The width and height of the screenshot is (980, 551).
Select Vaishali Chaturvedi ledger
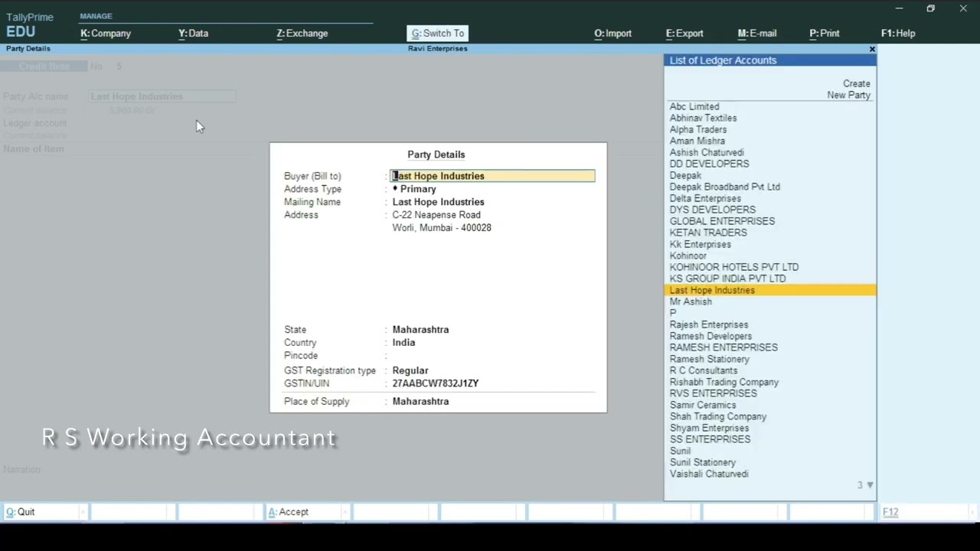point(709,474)
